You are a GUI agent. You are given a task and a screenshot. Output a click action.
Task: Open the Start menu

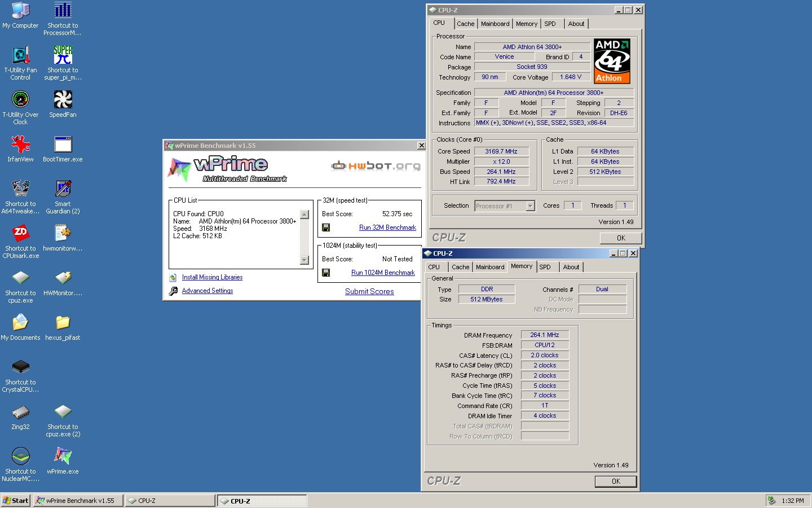[x=15, y=501]
